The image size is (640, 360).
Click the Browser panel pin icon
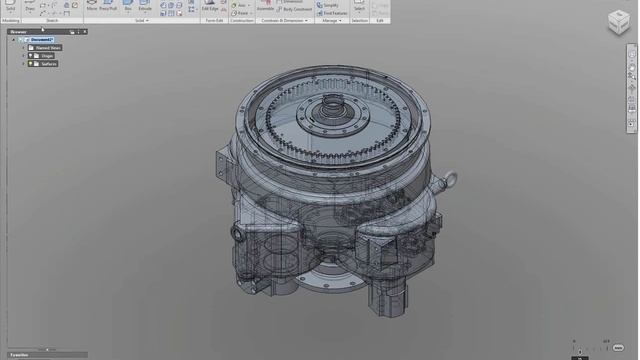[72, 31]
